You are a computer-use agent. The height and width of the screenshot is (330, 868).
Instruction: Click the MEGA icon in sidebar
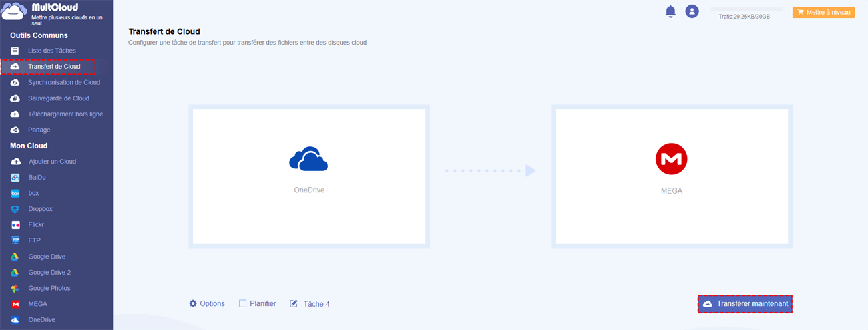tap(15, 304)
